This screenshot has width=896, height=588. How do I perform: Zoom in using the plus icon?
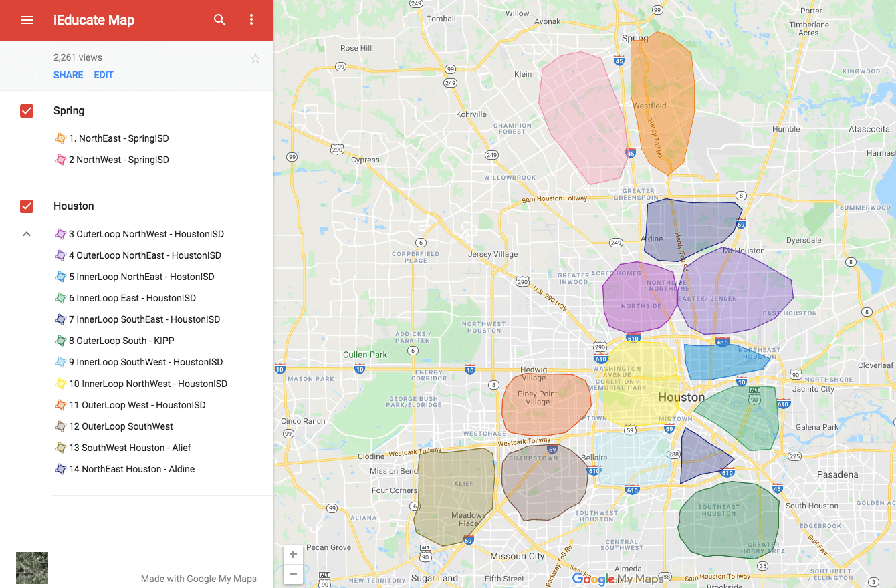(292, 554)
